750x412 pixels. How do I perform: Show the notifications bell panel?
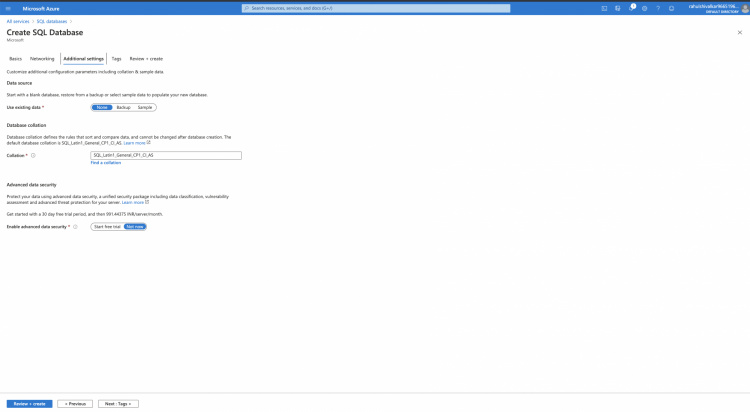632,7
